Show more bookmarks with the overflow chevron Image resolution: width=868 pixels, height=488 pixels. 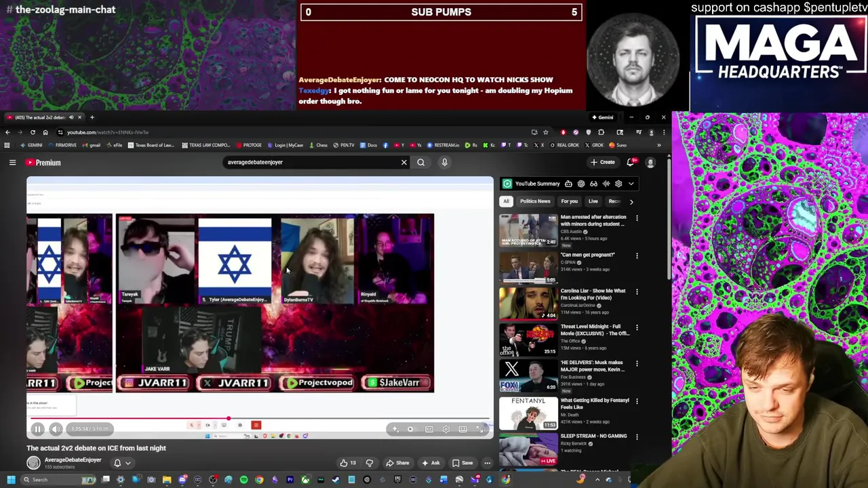click(x=658, y=145)
